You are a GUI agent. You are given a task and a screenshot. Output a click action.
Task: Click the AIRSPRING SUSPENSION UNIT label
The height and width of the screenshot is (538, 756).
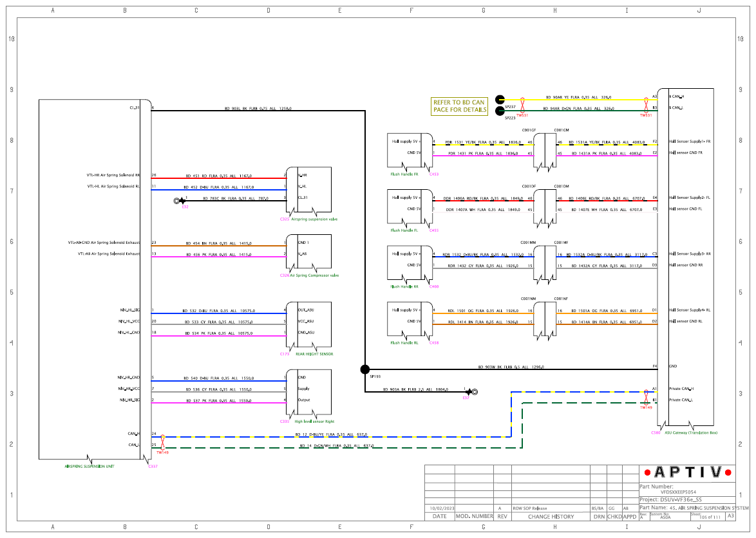point(90,466)
